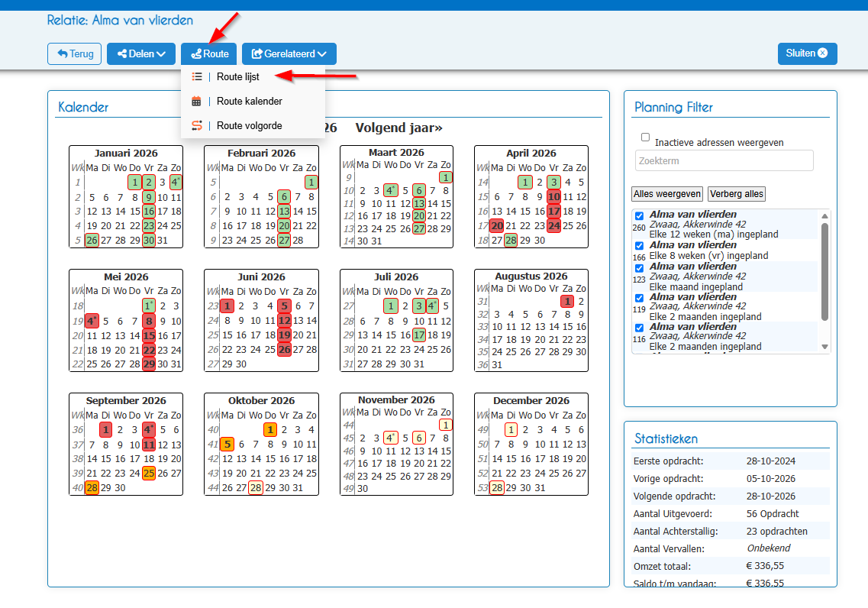The image size is (868, 608).
Task: Click the Alles weergeven button
Action: (x=667, y=194)
